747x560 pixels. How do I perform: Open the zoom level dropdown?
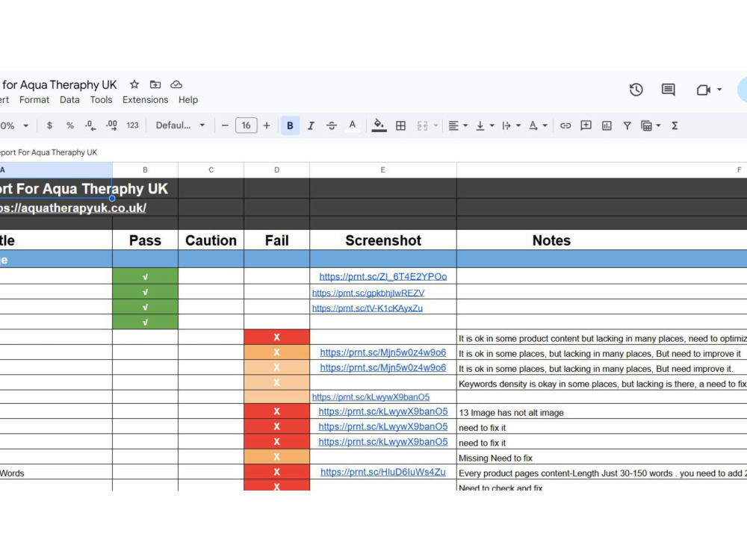[x=14, y=125]
